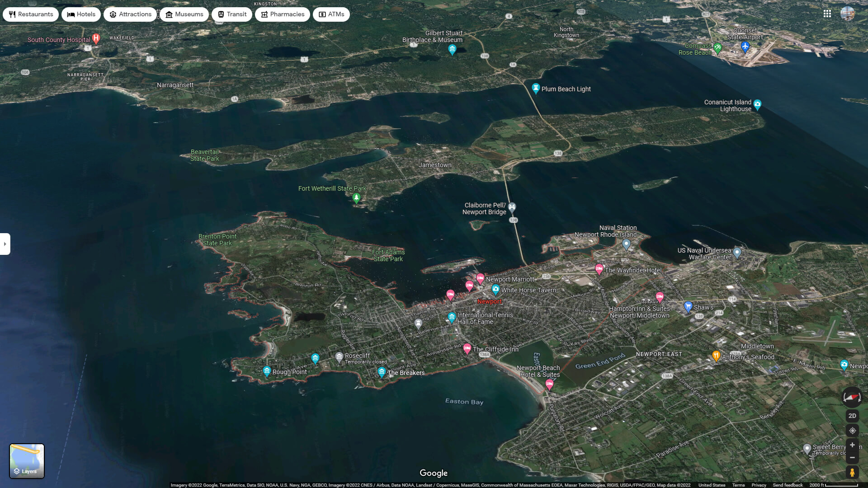Open the Layers panel
Screen dimensions: 868x488
click(x=27, y=461)
